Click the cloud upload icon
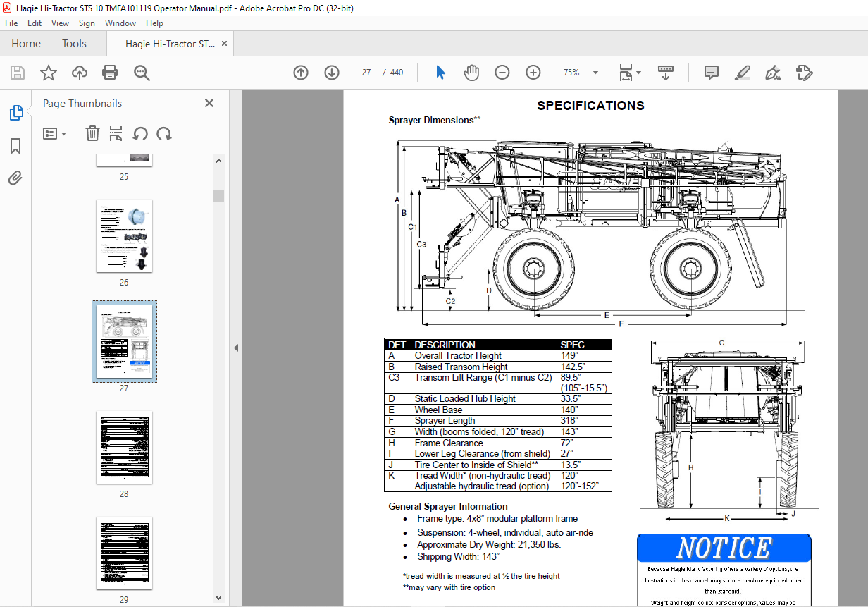868x607 pixels. click(79, 73)
